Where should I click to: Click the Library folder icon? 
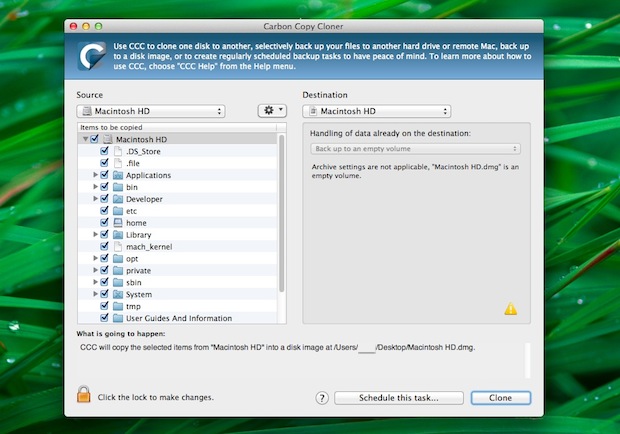118,235
